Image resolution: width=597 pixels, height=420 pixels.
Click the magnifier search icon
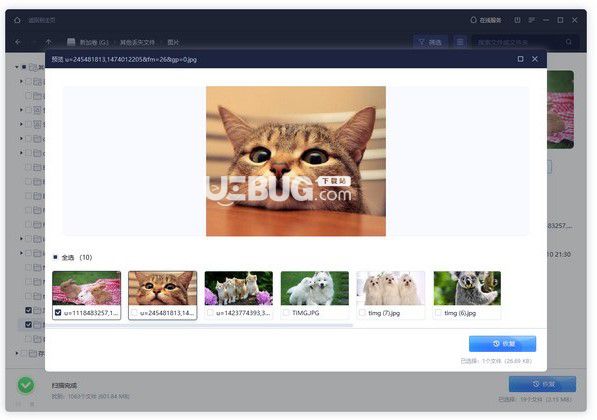coord(568,42)
